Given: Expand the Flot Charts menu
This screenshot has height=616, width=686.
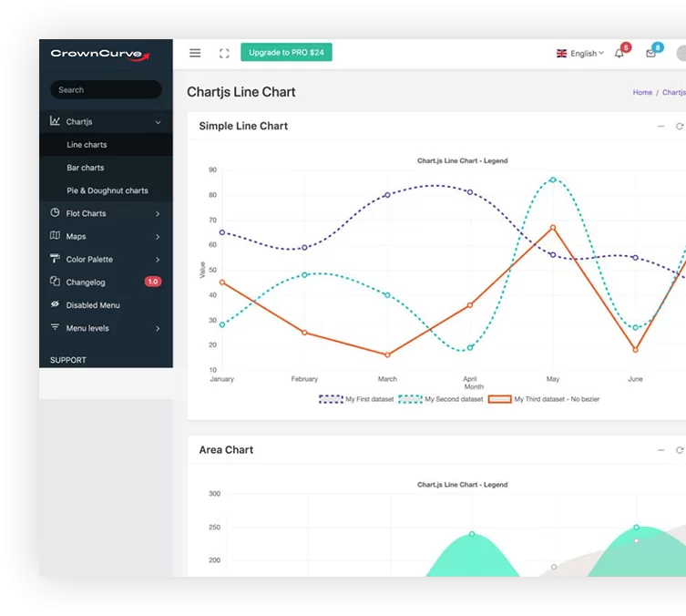Looking at the screenshot, I should coord(106,213).
